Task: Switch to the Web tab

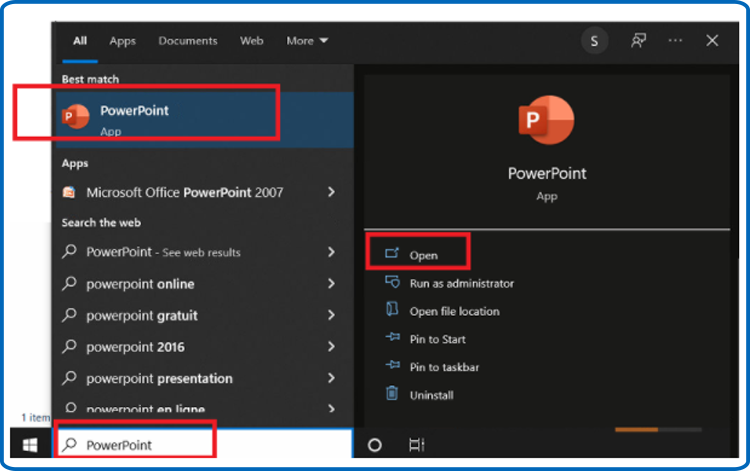Action: [252, 41]
